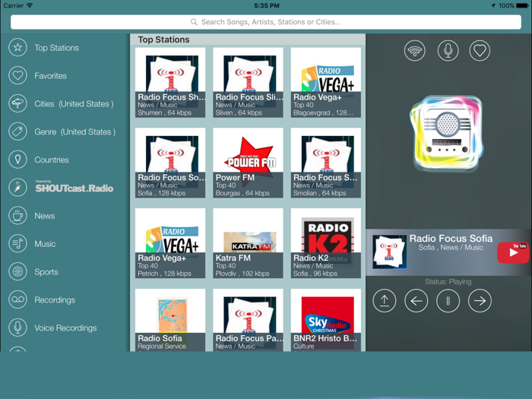532x399 pixels.
Task: Select Recordings menu label
Action: click(x=55, y=300)
